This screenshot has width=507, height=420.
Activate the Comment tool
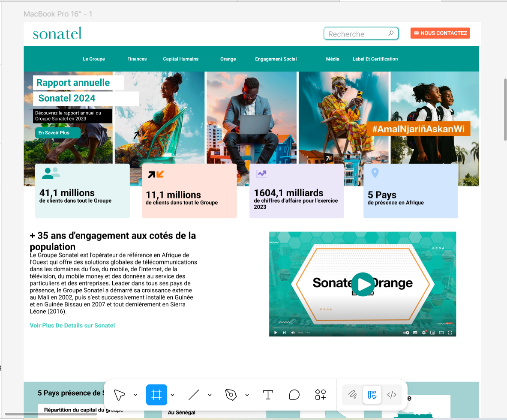(294, 395)
